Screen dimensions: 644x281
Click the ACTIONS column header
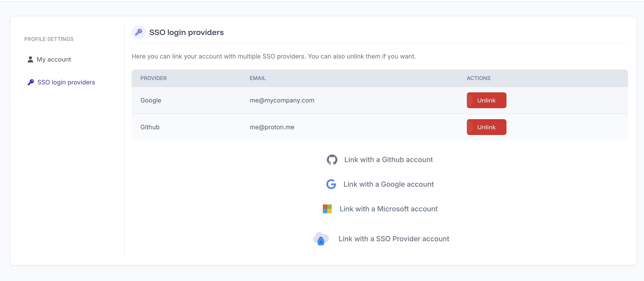tap(478, 78)
